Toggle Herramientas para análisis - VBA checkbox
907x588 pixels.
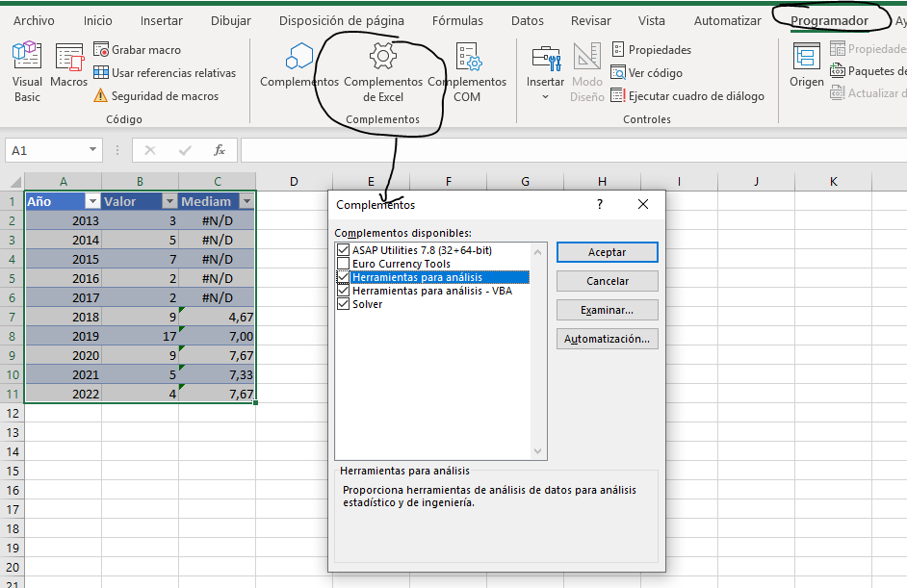[x=343, y=291]
